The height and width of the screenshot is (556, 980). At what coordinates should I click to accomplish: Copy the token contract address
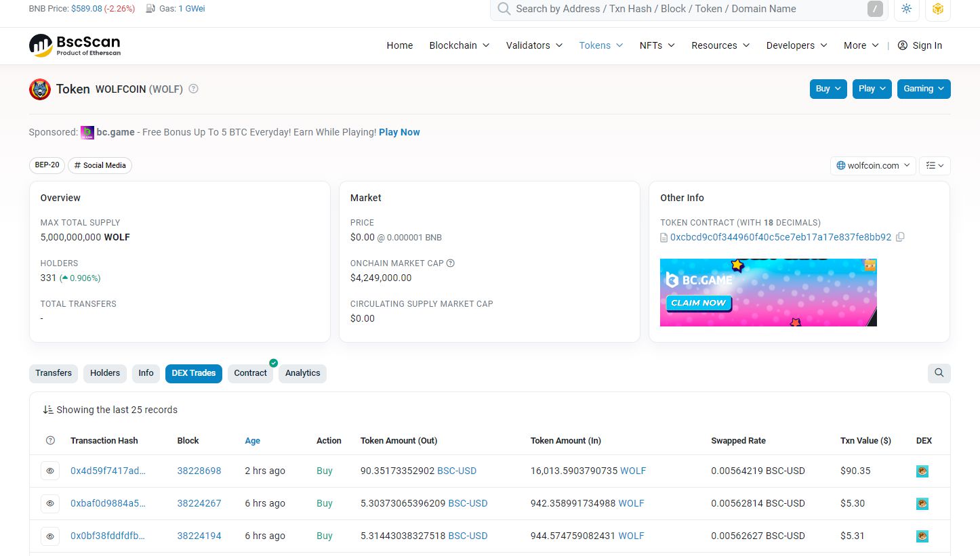point(900,237)
